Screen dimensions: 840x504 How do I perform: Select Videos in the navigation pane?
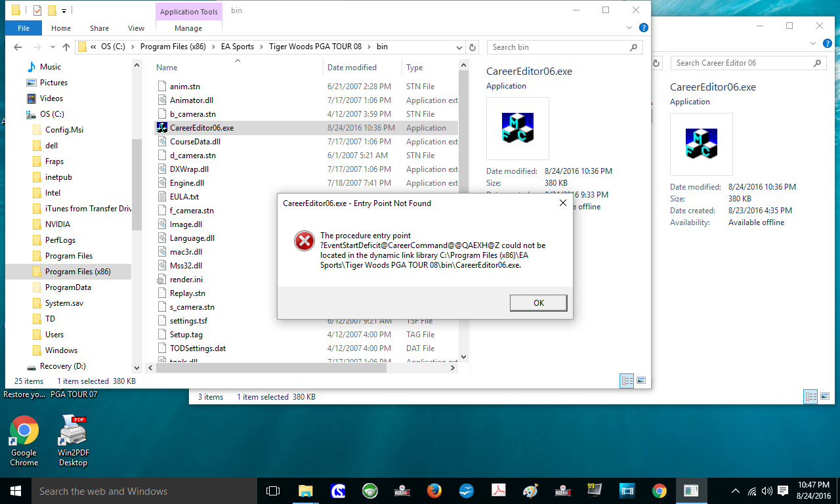click(51, 98)
